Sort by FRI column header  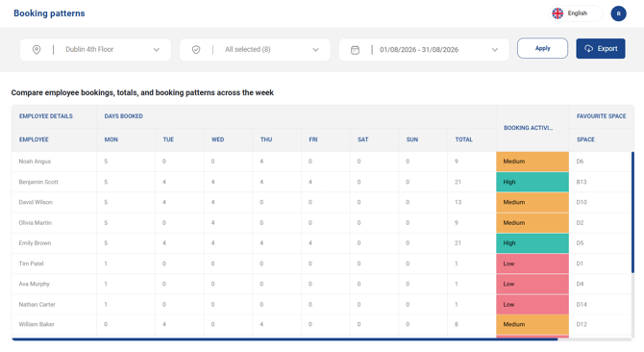tap(313, 139)
